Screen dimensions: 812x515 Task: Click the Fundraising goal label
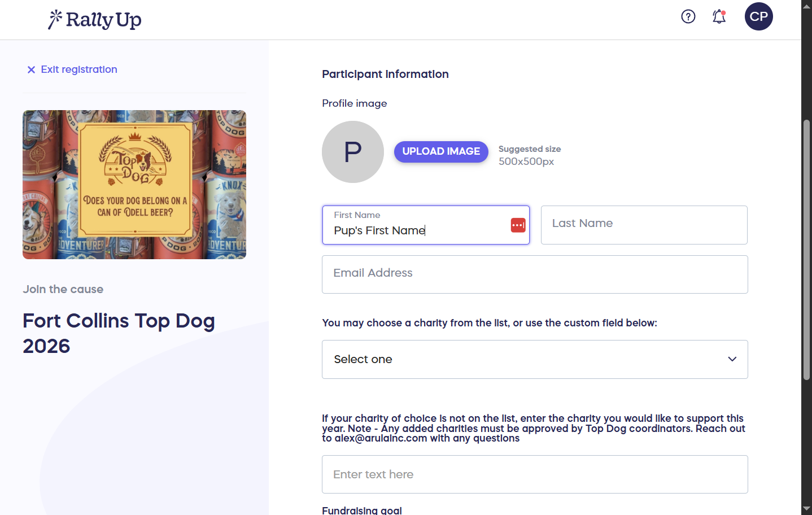pos(362,510)
